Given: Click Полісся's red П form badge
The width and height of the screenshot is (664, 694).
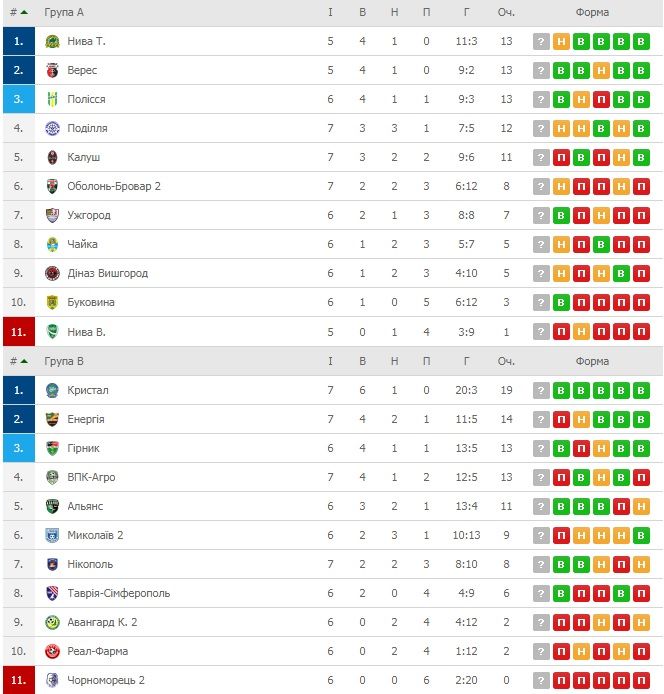Looking at the screenshot, I should pyautogui.click(x=601, y=100).
